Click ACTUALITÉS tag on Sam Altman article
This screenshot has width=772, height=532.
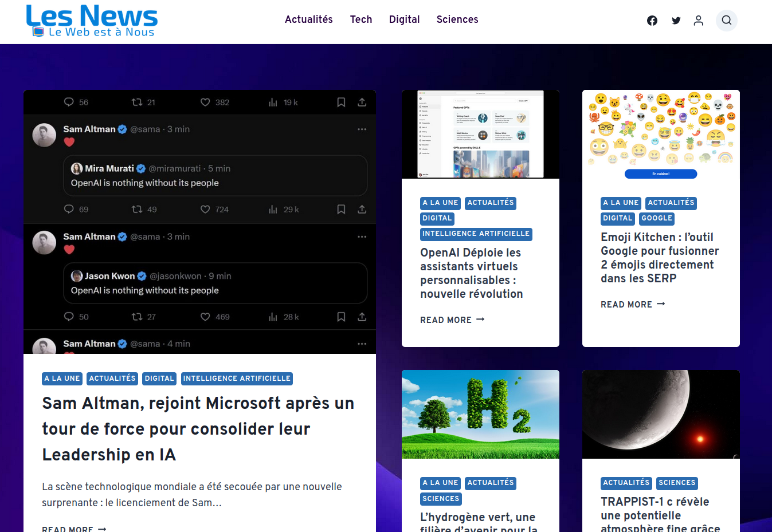112,379
